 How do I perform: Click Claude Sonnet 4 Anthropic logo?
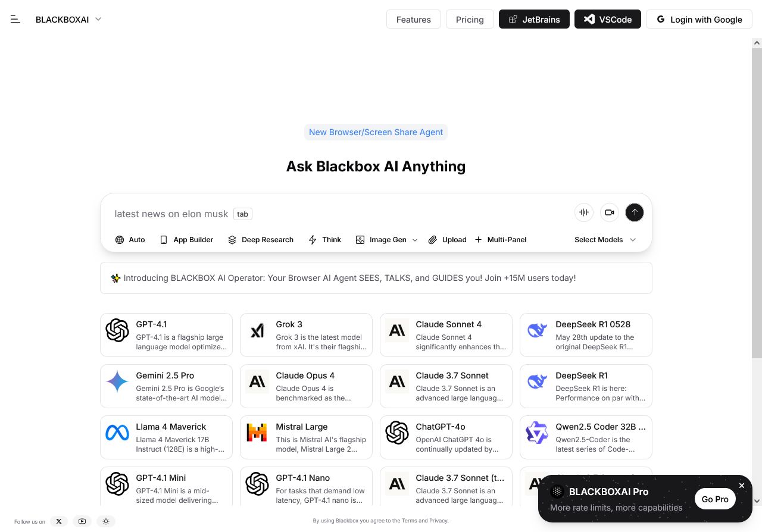397,330
